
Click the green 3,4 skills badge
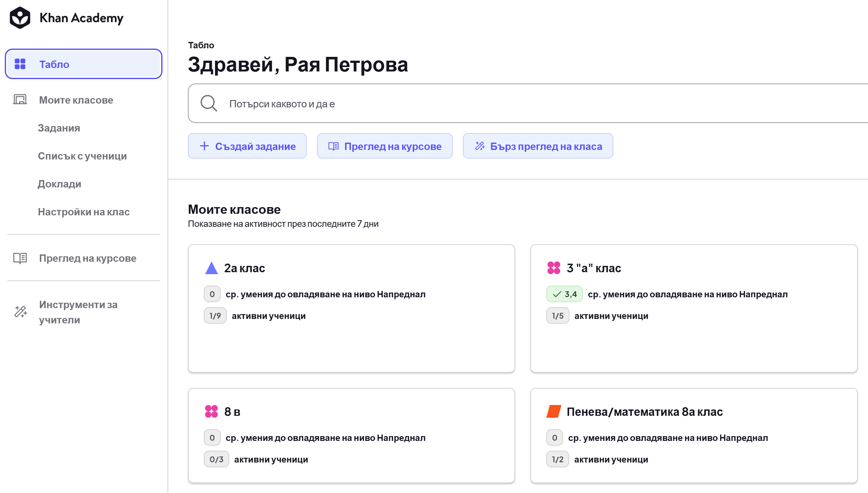[564, 294]
